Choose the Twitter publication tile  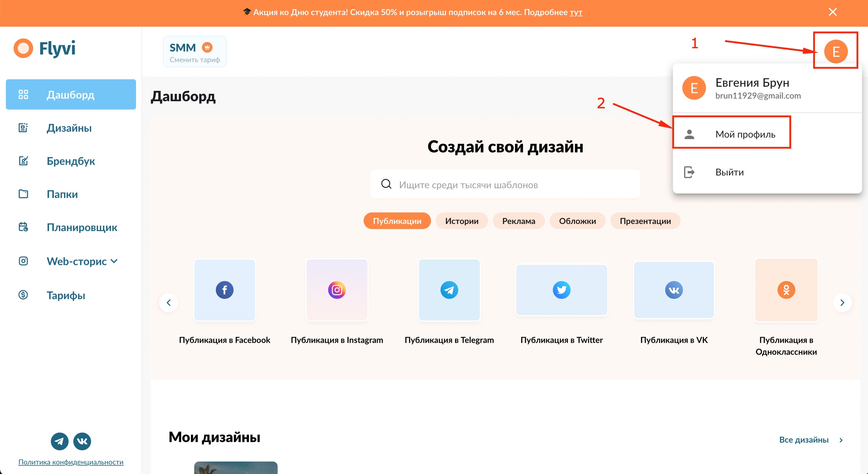[561, 290]
